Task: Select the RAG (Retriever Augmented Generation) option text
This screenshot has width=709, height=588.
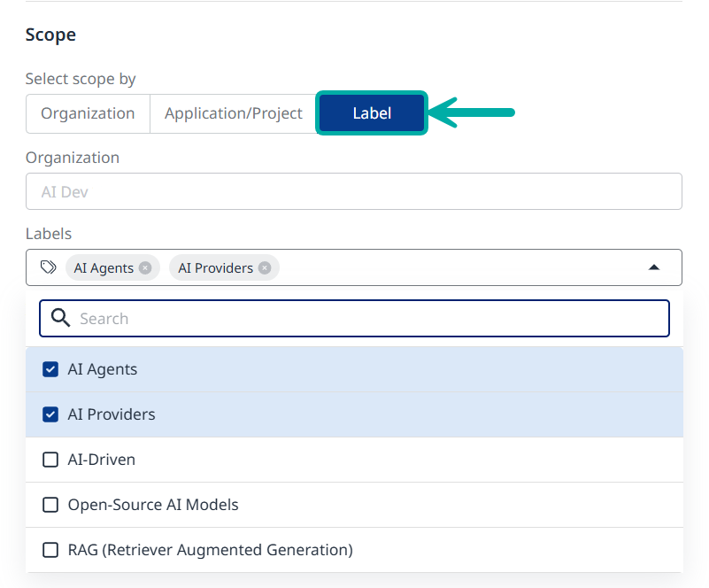Action: [210, 550]
